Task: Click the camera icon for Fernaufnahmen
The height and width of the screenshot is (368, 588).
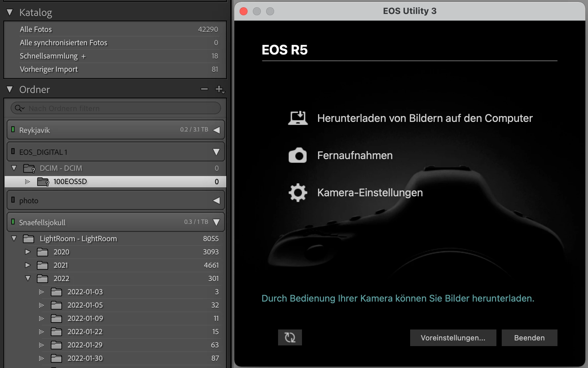Action: (x=298, y=155)
